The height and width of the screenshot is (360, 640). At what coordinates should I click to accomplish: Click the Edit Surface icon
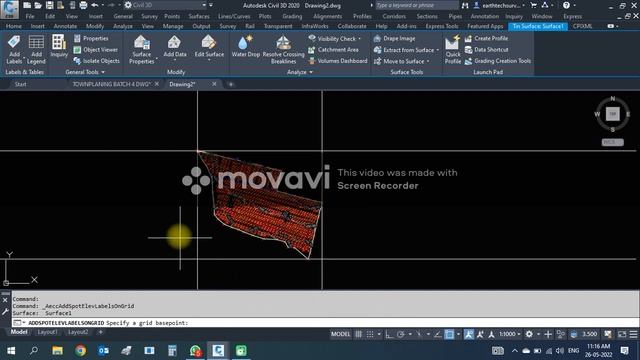(209, 42)
